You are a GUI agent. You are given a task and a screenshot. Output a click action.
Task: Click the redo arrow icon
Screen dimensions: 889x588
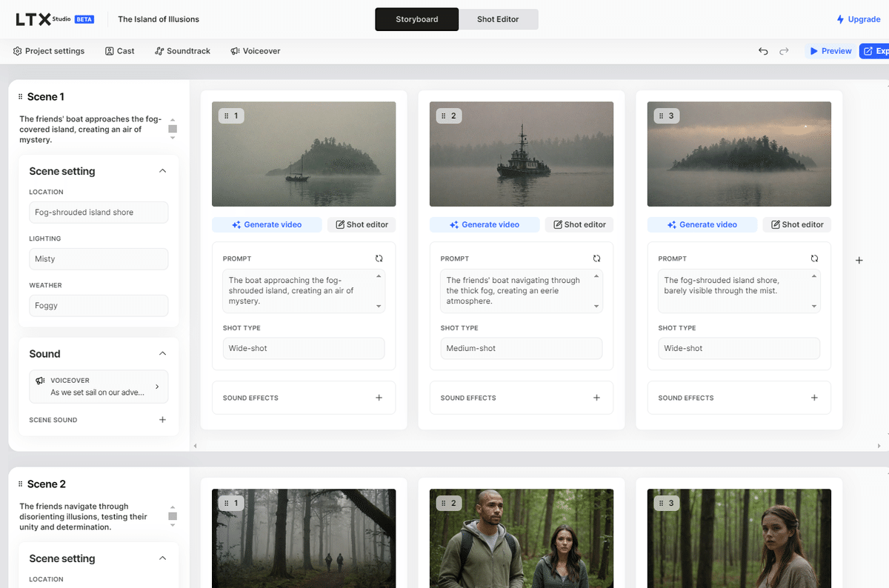(x=784, y=51)
